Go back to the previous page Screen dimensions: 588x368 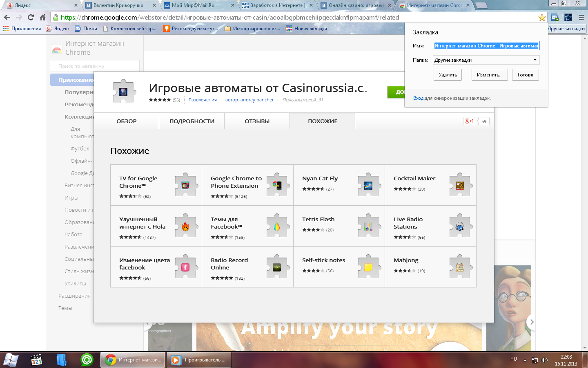pos(7,17)
